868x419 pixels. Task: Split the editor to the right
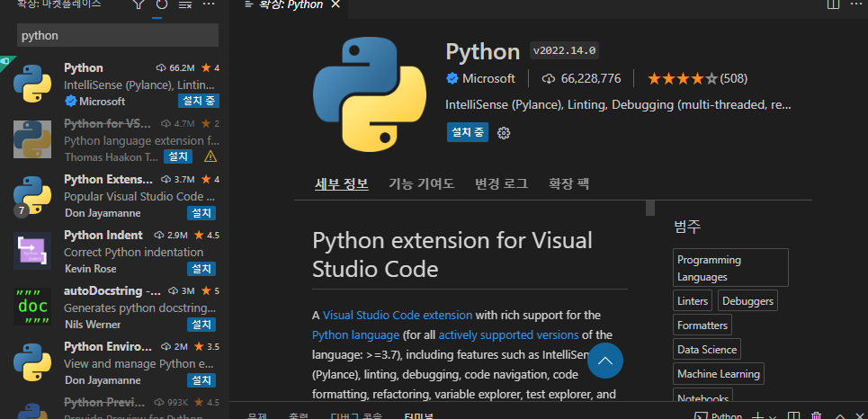pyautogui.click(x=833, y=4)
